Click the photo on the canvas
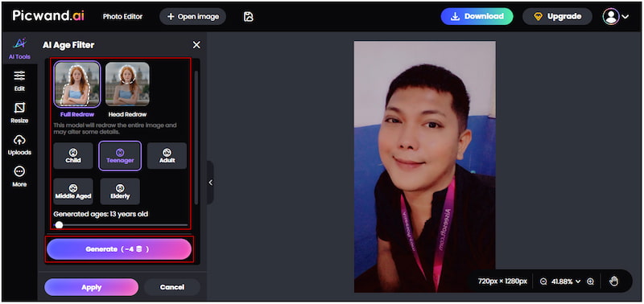 pos(425,166)
